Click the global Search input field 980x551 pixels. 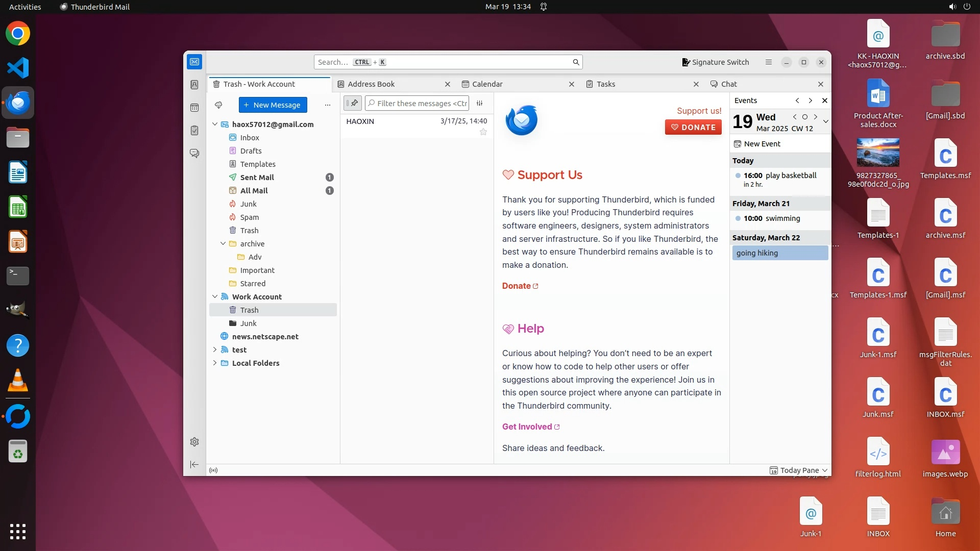coord(459,62)
